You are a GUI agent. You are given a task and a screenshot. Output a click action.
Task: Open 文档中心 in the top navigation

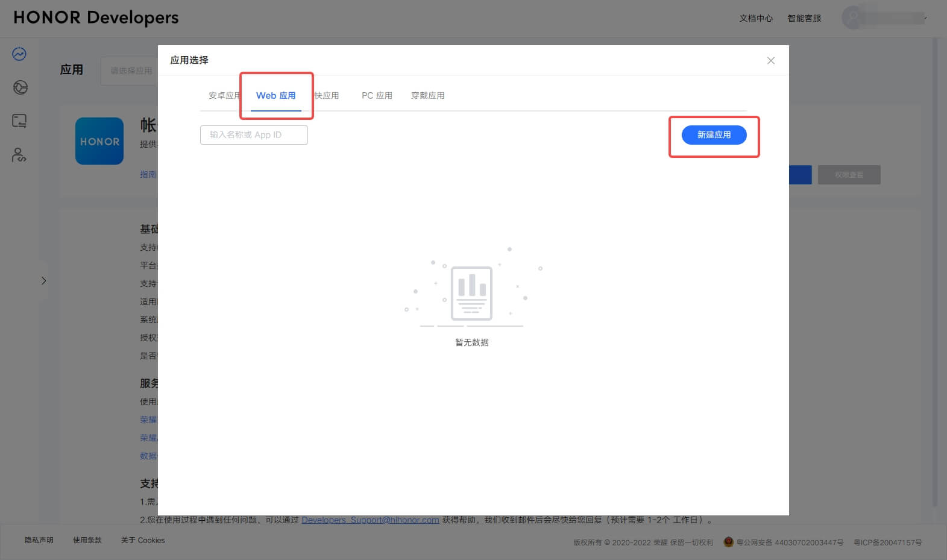coord(756,19)
